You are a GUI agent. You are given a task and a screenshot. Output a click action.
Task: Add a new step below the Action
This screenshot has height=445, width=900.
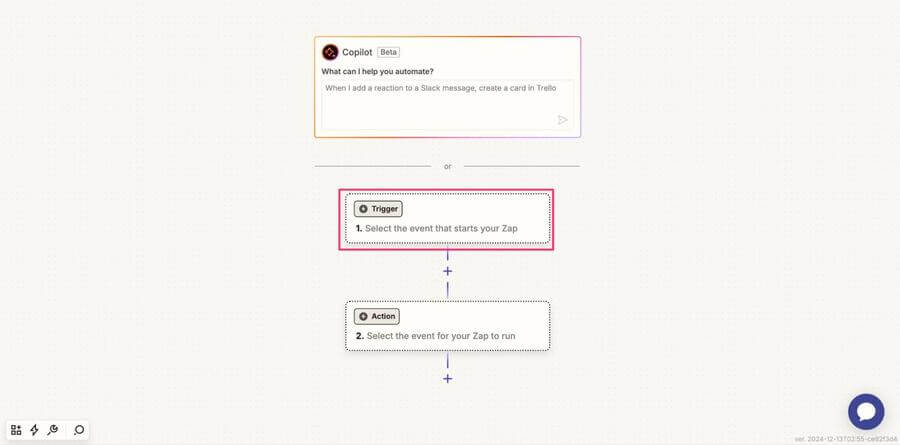point(448,378)
